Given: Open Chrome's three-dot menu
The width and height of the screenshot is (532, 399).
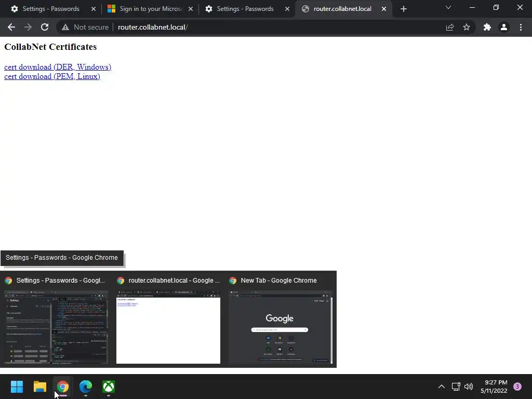Looking at the screenshot, I should tap(521, 27).
